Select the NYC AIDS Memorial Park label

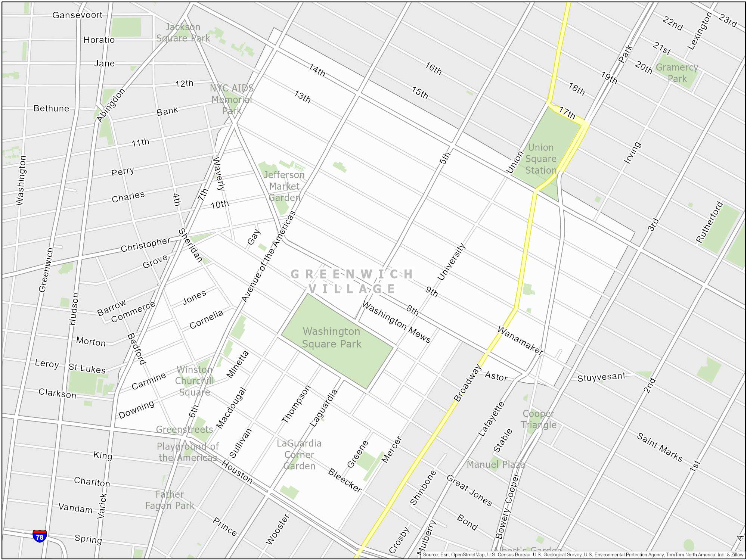coord(232,99)
